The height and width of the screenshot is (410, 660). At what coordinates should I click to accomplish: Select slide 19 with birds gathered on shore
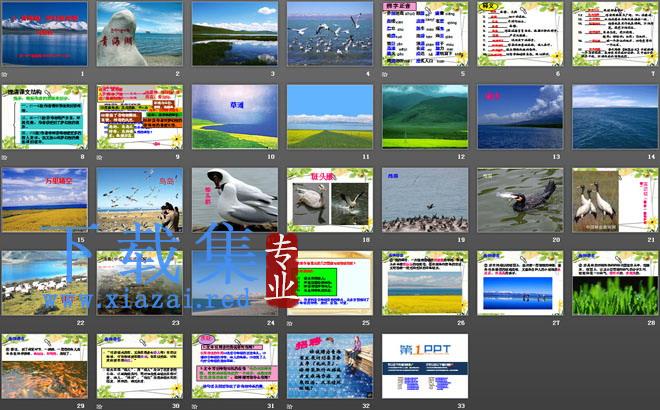point(425,200)
